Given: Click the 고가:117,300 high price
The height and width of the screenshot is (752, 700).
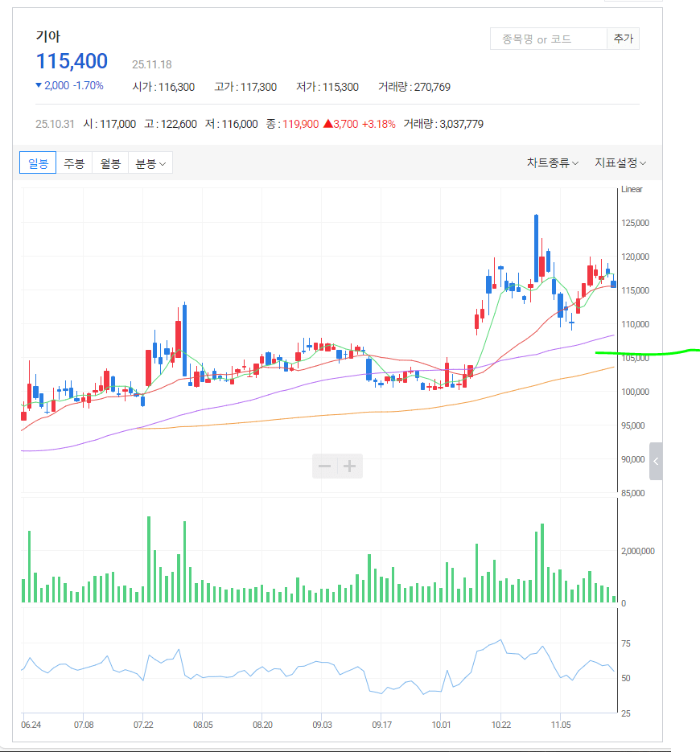Looking at the screenshot, I should (245, 87).
